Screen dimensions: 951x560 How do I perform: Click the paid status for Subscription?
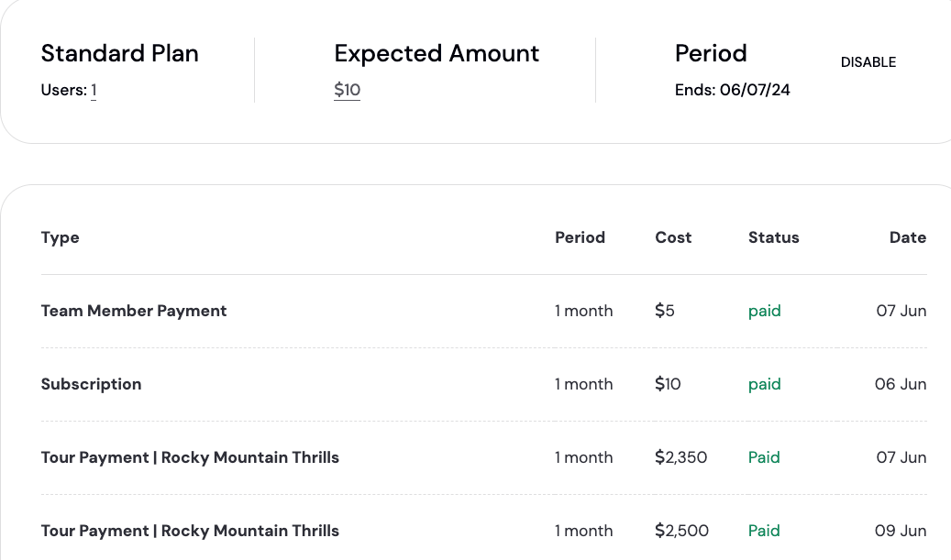point(764,384)
